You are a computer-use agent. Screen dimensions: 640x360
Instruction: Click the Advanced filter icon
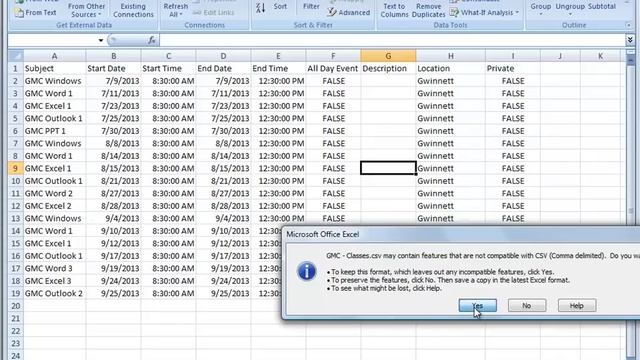pos(332,13)
